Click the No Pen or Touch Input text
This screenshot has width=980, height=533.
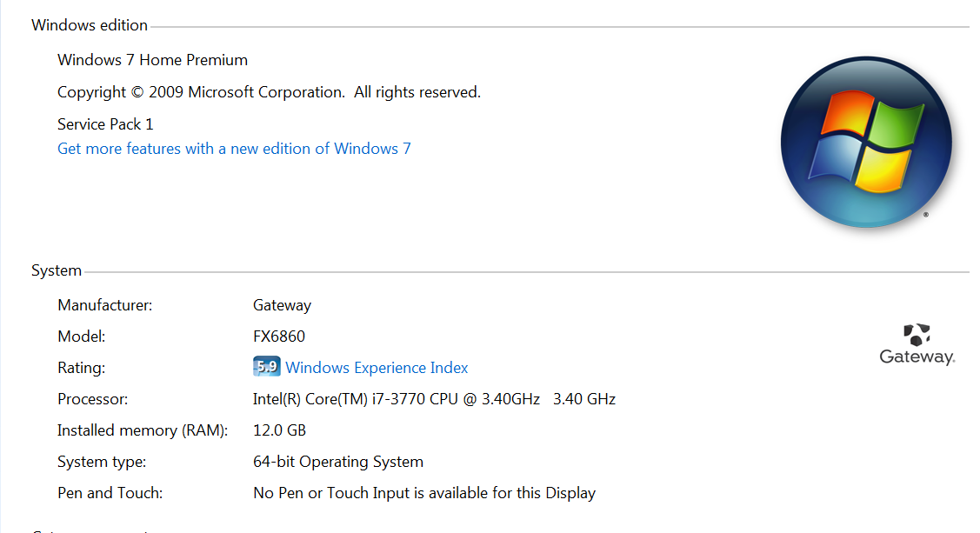coord(424,493)
